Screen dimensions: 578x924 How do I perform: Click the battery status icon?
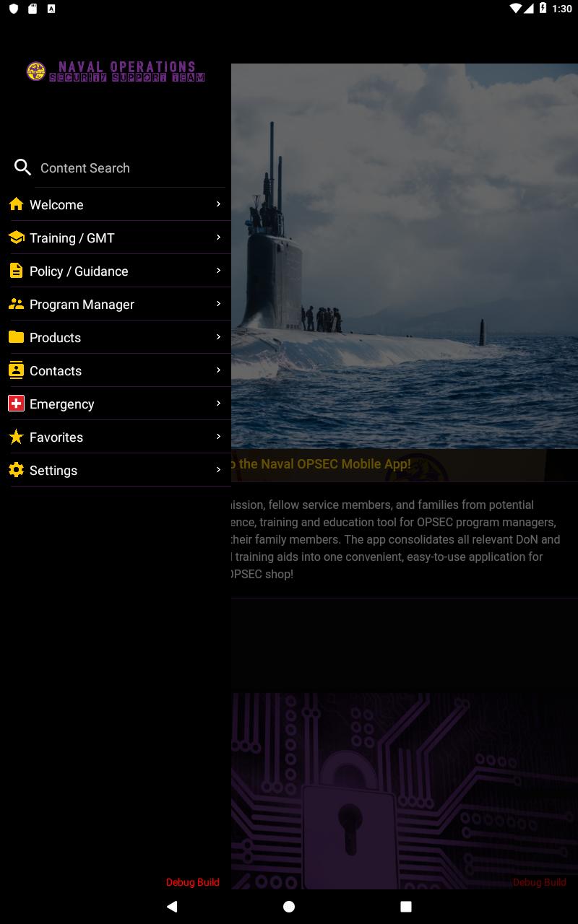(x=543, y=9)
